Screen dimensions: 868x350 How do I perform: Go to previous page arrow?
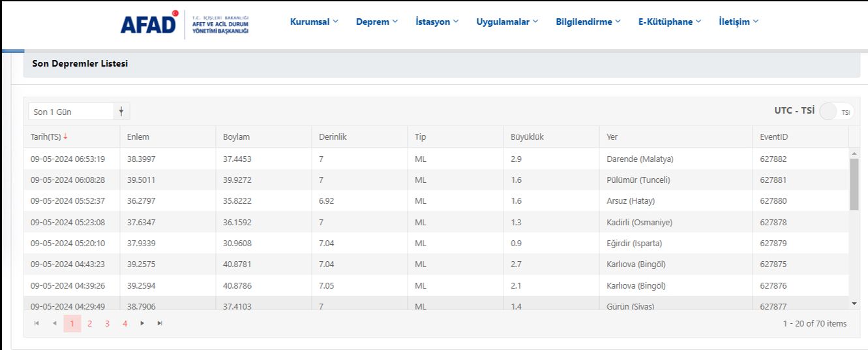54,323
